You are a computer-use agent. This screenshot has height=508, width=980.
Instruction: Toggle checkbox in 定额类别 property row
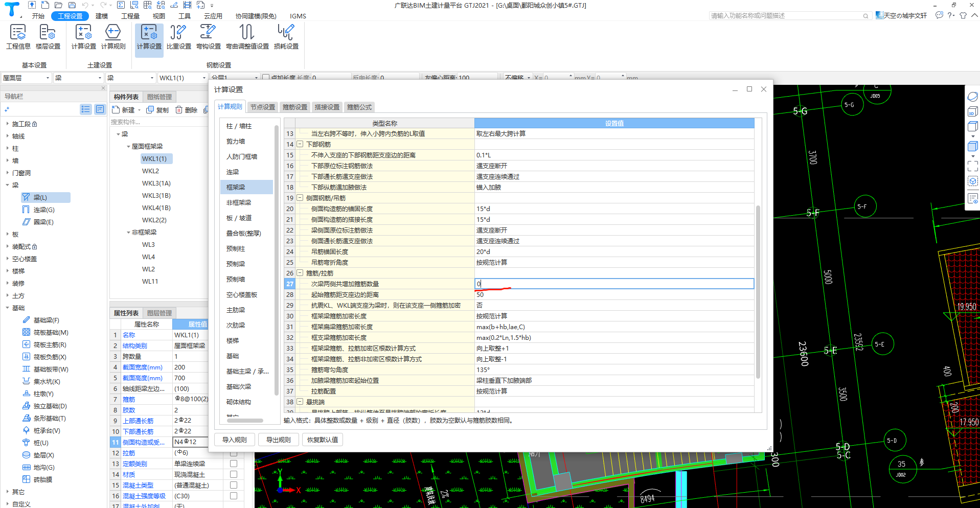coord(234,464)
